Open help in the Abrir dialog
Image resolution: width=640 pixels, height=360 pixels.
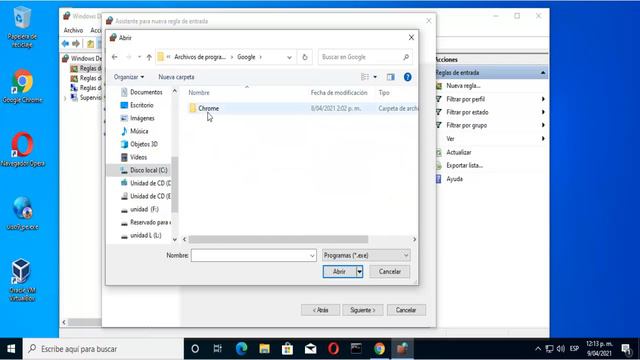[407, 77]
